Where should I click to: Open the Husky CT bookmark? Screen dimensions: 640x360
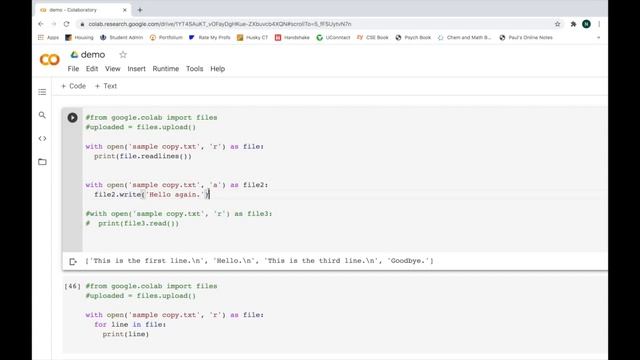pyautogui.click(x=252, y=38)
